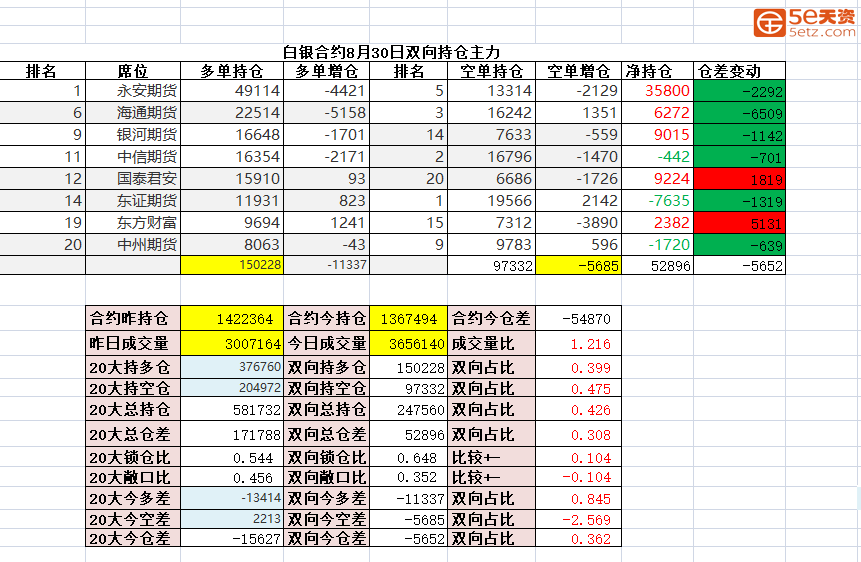Select yellow cell 1367494

409,318
